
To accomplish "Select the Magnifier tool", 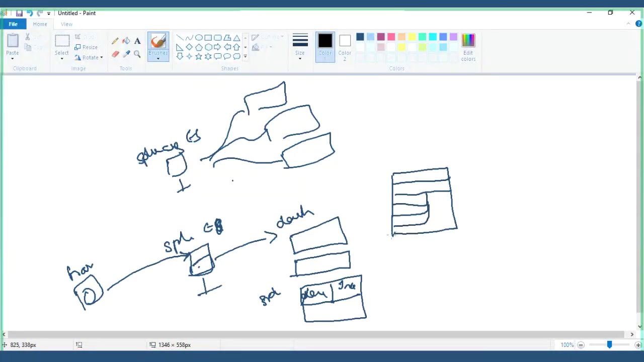I will pyautogui.click(x=137, y=54).
